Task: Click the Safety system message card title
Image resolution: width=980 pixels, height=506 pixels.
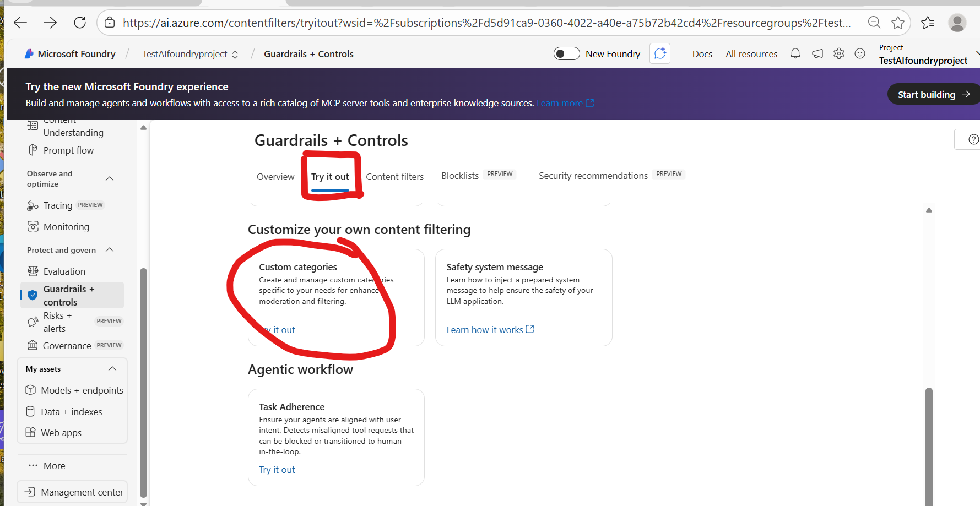Action: tap(495, 267)
